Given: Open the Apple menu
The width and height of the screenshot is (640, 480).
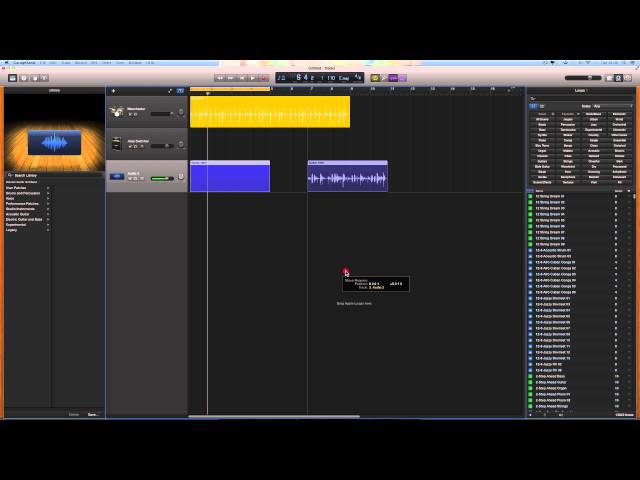Looking at the screenshot, I should coord(7,63).
